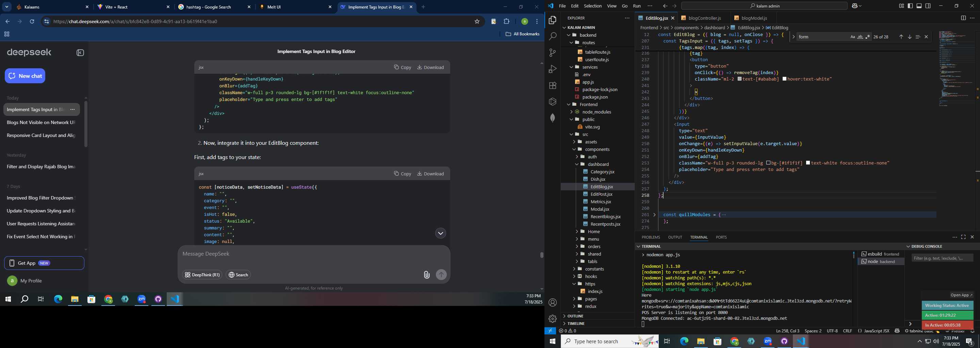Maximize the terminal panel size

963,237
